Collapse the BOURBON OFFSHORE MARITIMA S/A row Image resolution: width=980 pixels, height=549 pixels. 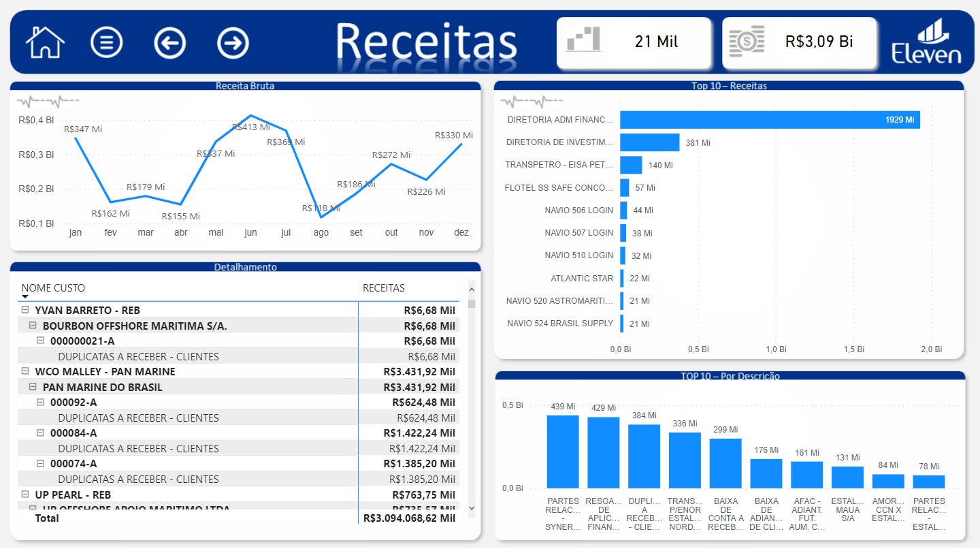[33, 325]
